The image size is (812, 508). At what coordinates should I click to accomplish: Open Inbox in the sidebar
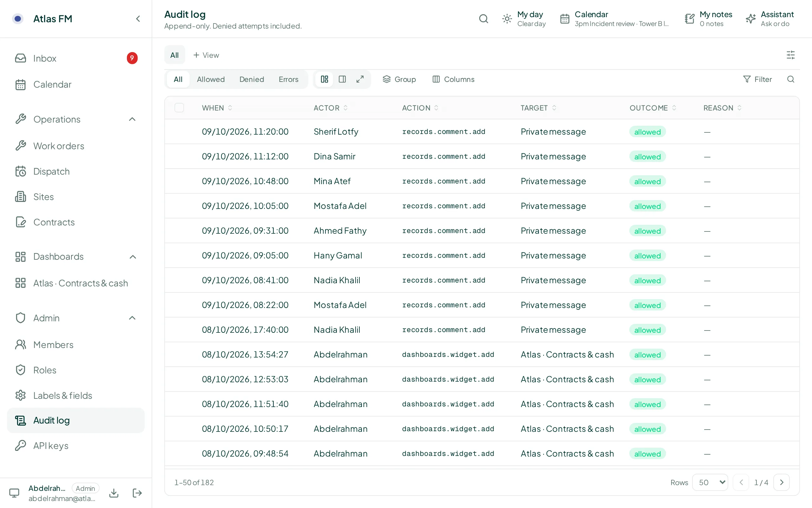coord(76,58)
